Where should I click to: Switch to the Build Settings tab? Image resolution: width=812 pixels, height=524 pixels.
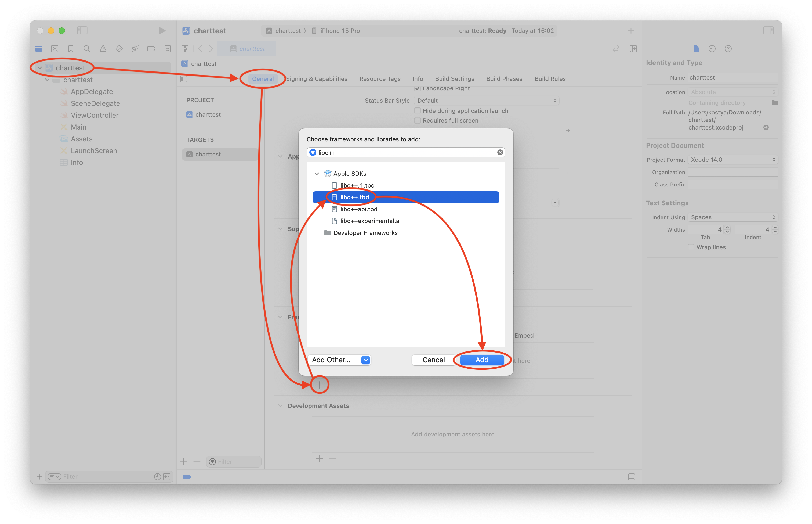coord(455,79)
